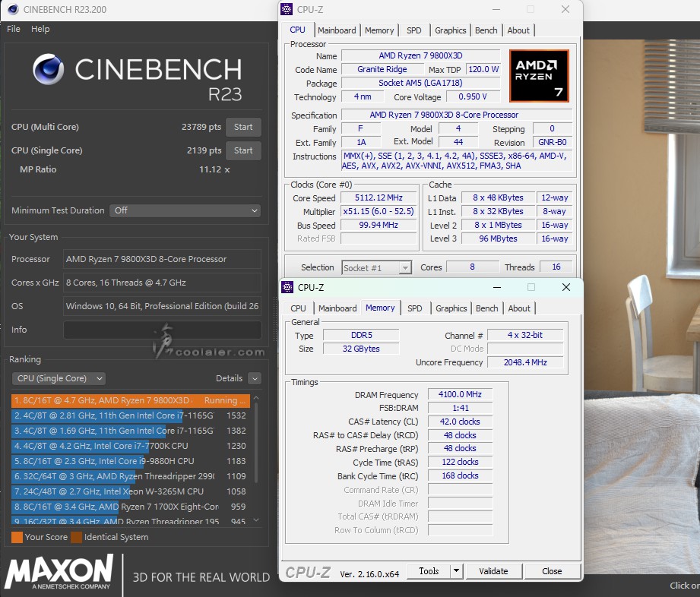Close the upper CPU-Z CPU window
Viewport: 700px width, 597px height.
point(565,9)
